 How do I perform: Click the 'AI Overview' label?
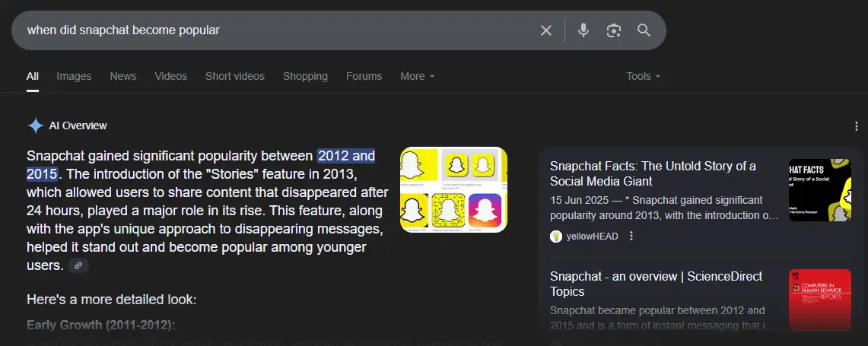tap(78, 125)
